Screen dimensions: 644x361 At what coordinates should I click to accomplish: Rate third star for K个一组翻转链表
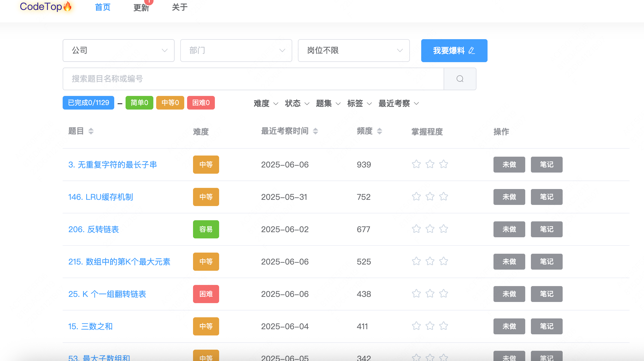coord(444,293)
